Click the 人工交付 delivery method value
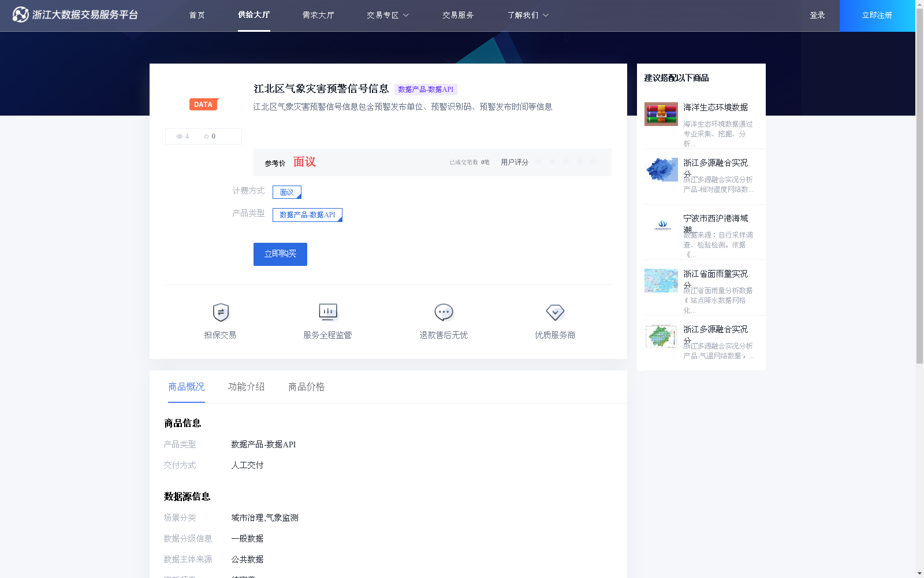The height and width of the screenshot is (578, 924). coord(247,465)
